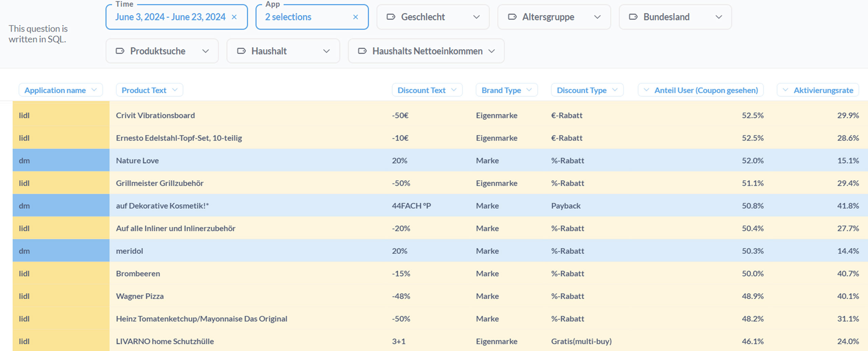Click the Bundesland filter tag icon

tap(633, 17)
